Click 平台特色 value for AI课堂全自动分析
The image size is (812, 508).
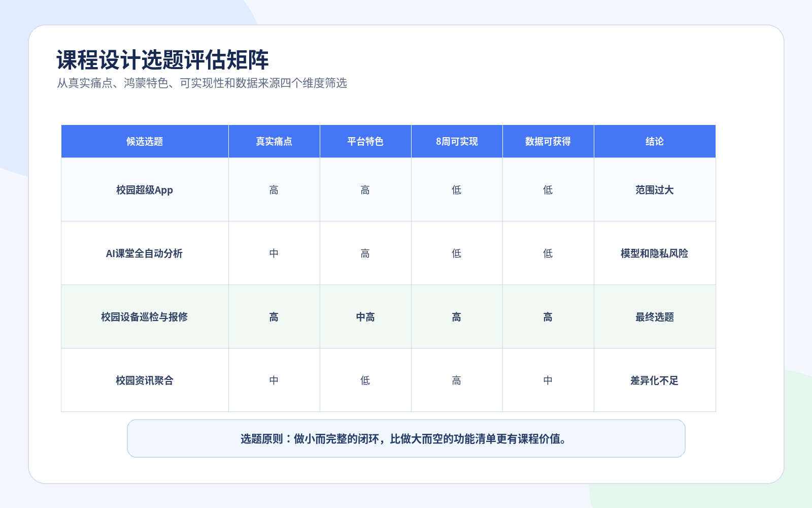click(365, 253)
